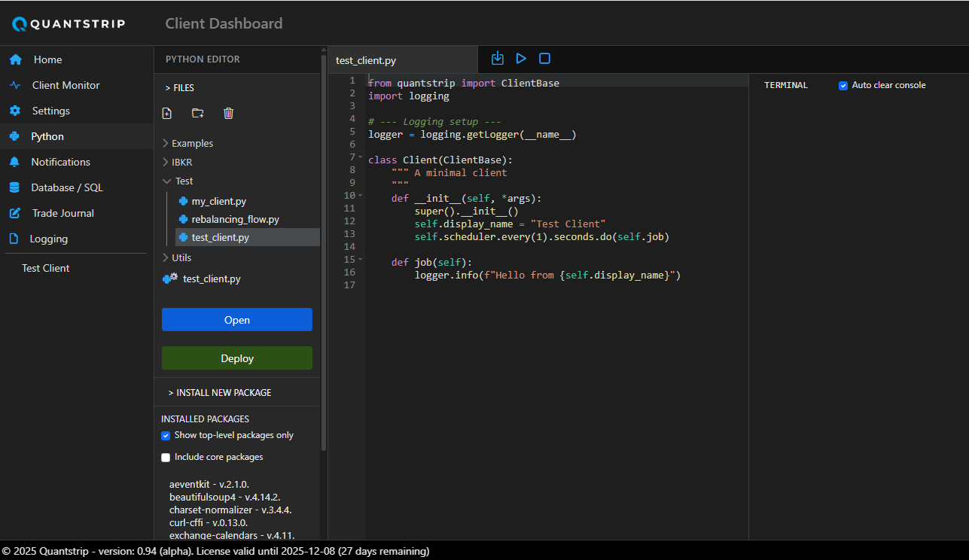Switch to the test_client.py editor tab
Viewport: 969px width, 560px height.
(403, 60)
